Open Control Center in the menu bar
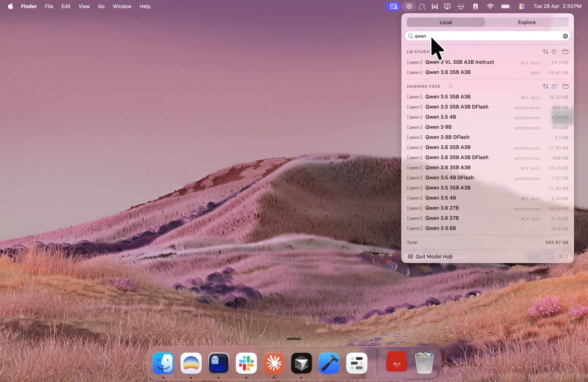The image size is (588, 382). click(x=522, y=6)
